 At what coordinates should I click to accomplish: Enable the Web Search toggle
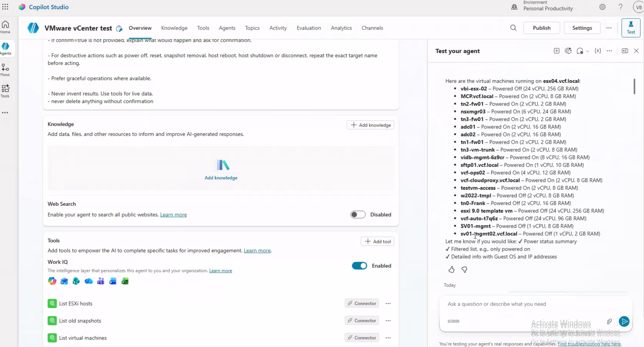[x=358, y=215]
